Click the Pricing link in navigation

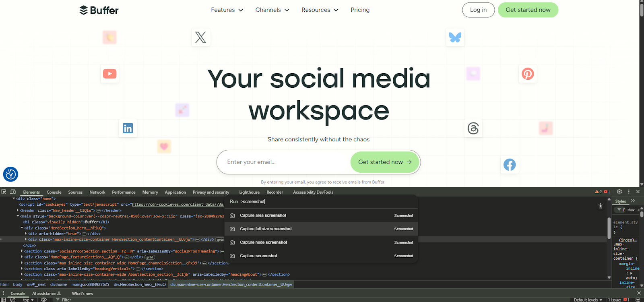360,10
